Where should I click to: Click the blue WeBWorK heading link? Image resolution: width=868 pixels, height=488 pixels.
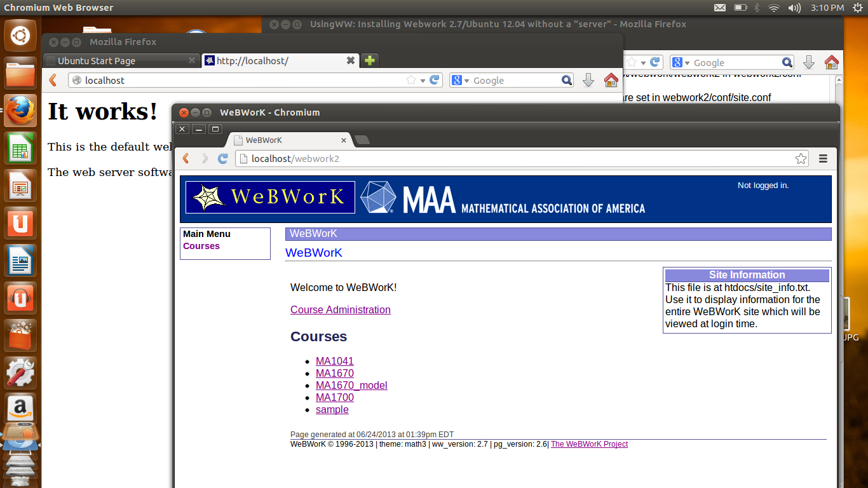pyautogui.click(x=314, y=252)
